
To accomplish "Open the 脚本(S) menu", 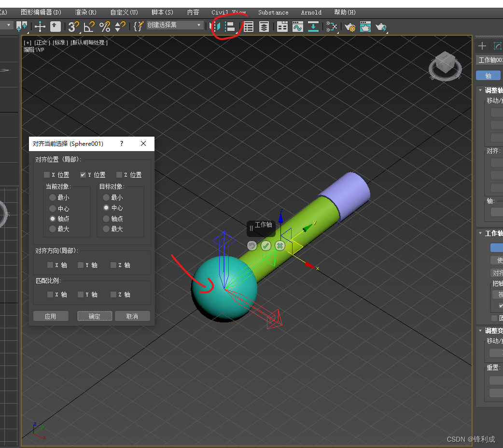I will (x=162, y=12).
